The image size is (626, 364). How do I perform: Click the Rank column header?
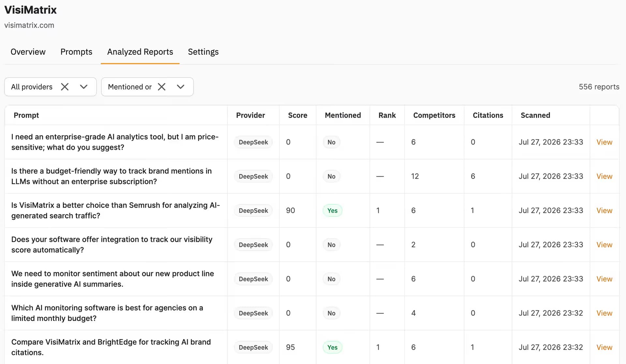tap(387, 115)
